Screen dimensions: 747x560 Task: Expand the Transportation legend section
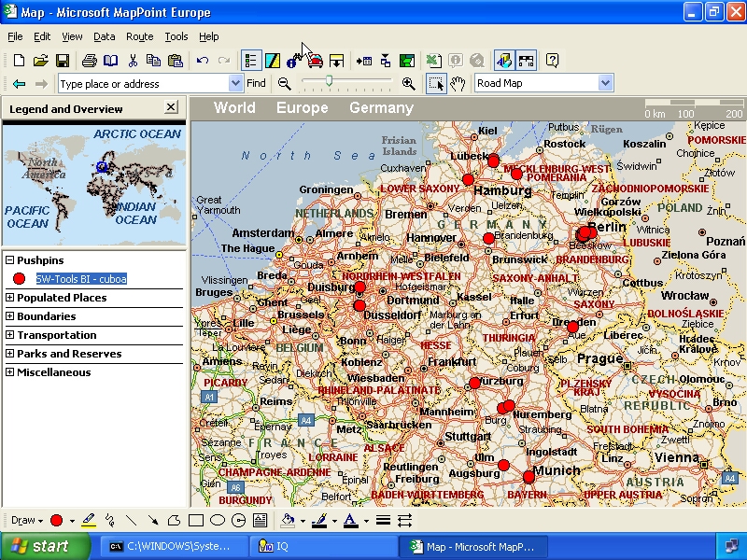pos(9,335)
